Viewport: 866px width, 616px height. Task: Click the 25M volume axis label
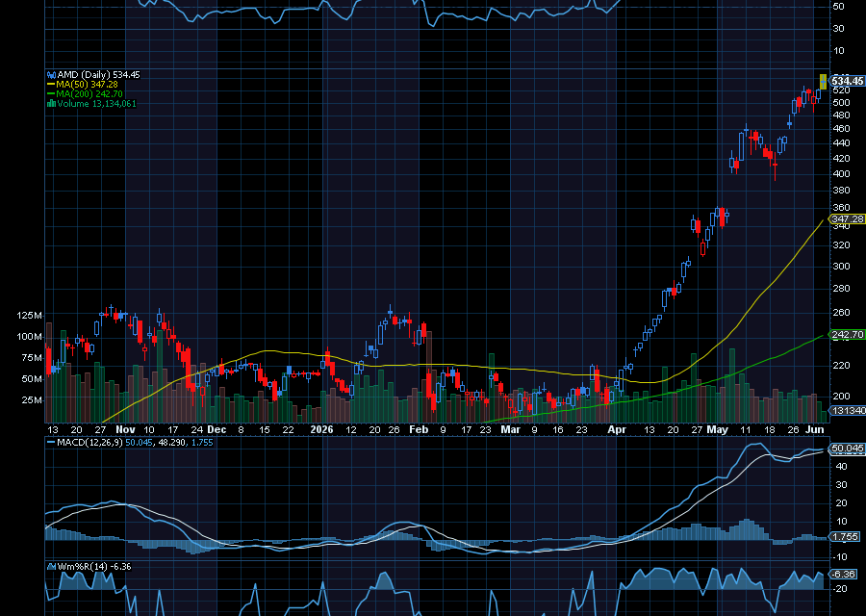(32, 399)
